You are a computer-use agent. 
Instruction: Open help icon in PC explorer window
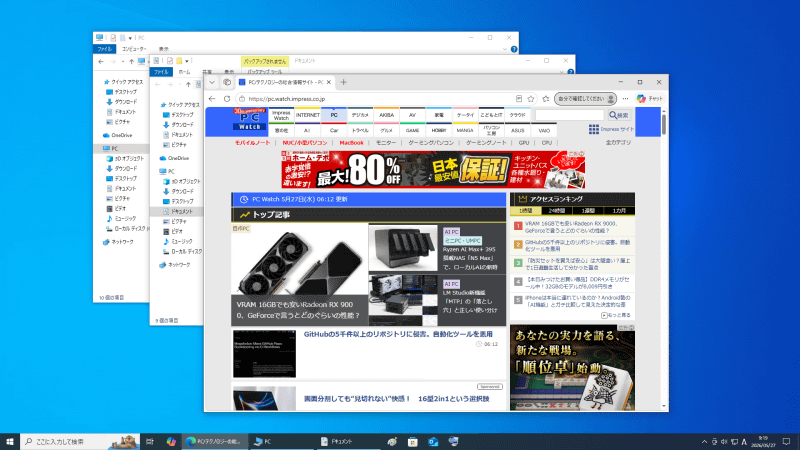point(514,49)
